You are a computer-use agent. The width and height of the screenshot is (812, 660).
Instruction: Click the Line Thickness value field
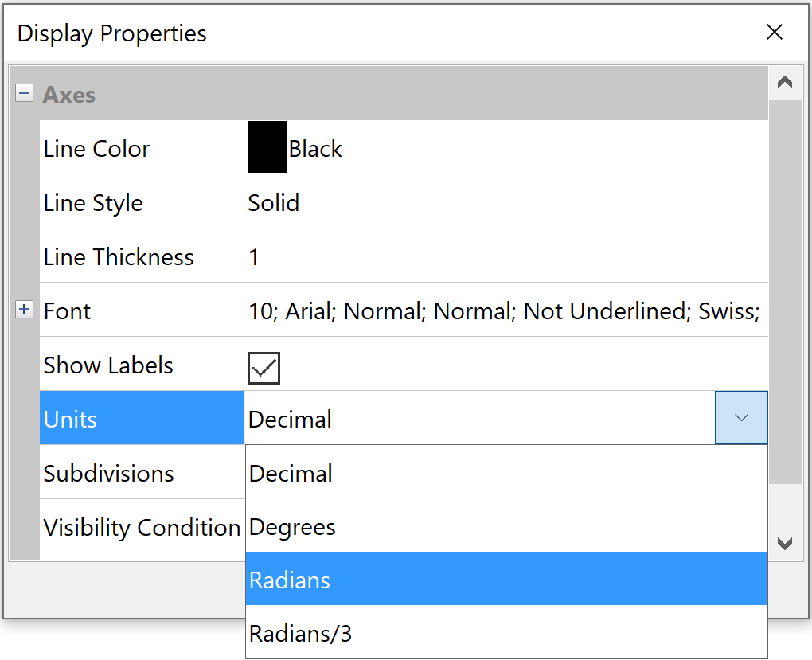click(506, 257)
